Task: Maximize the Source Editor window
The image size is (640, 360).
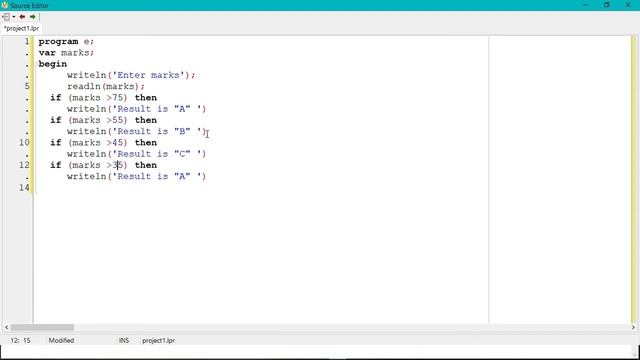Action: tap(607, 5)
